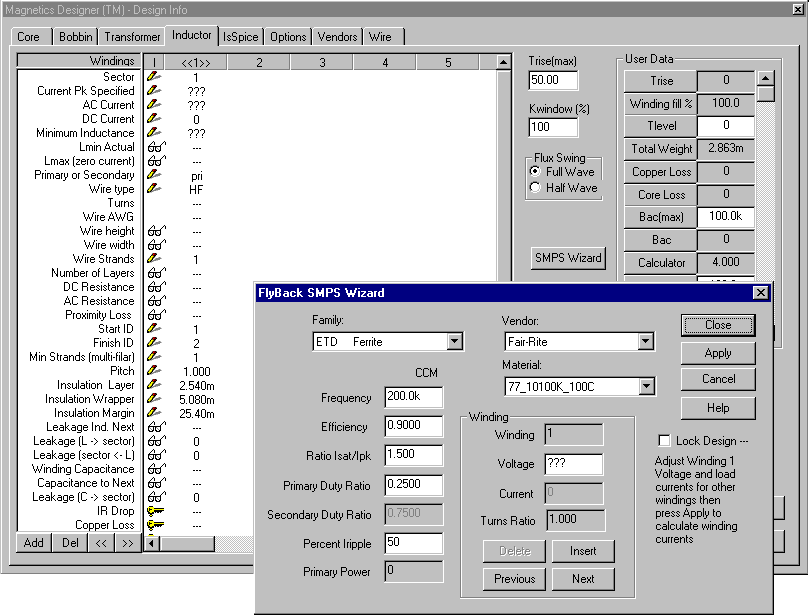Click the pencil icon next to Minimum Inductance
This screenshot has height=615, width=810.
[154, 133]
